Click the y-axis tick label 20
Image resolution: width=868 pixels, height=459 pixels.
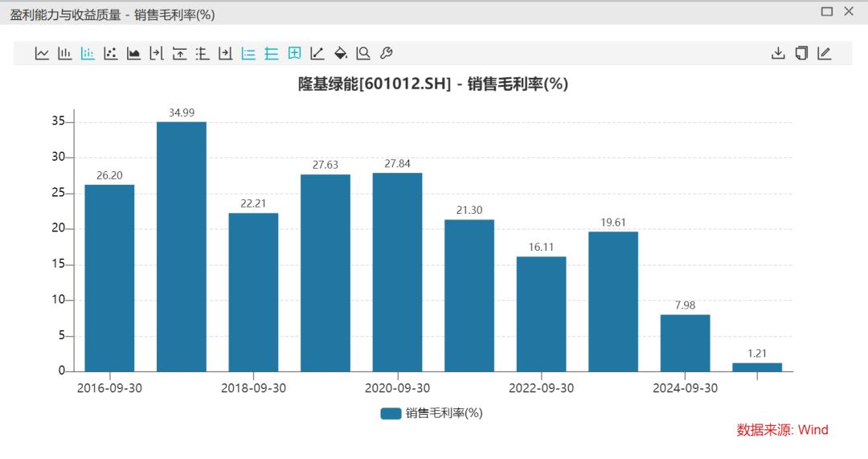[58, 228]
